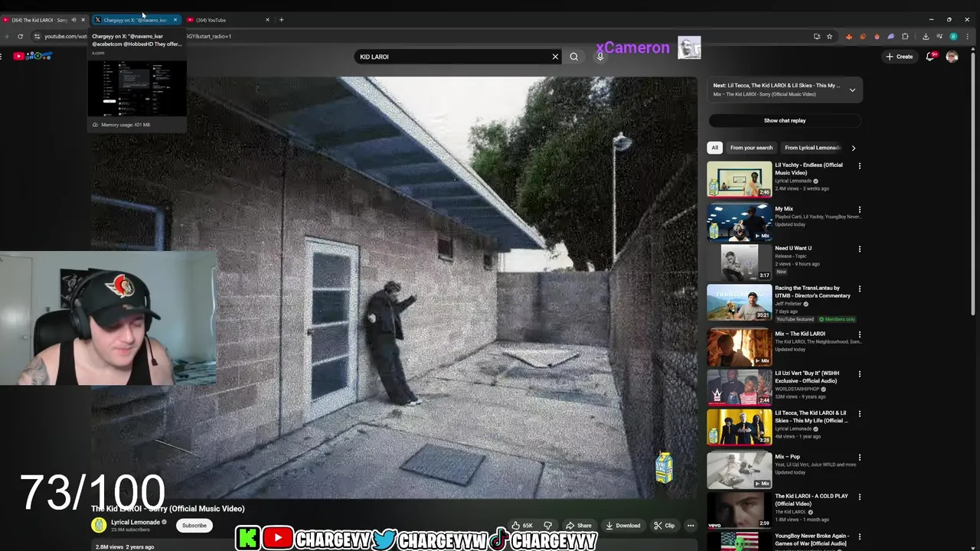Reload the page

tap(20, 36)
